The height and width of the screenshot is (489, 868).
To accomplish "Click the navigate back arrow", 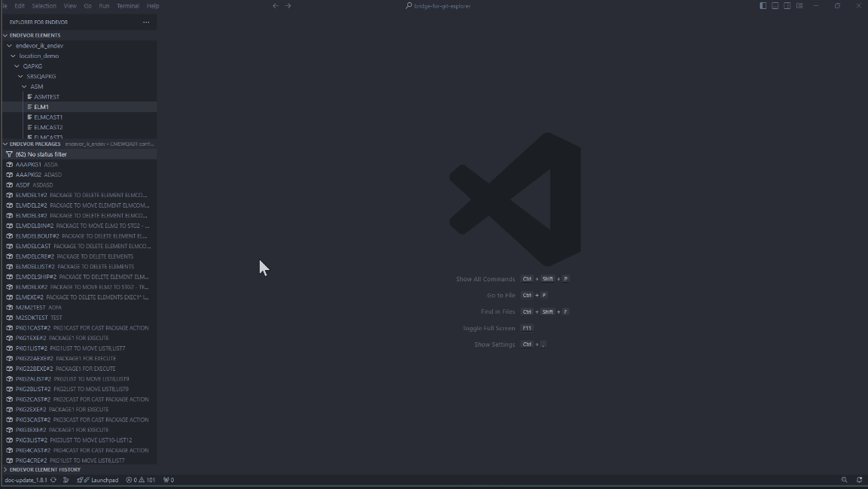I will click(x=276, y=6).
